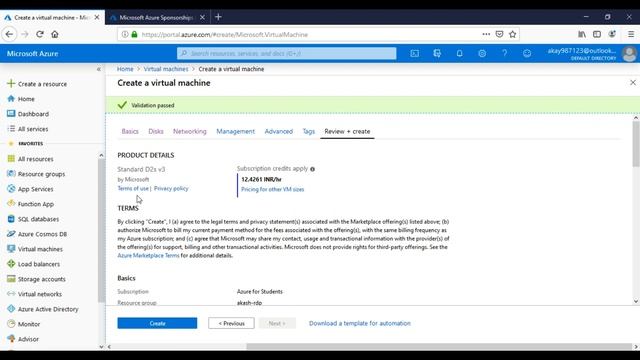Image resolution: width=640 pixels, height=360 pixels.
Task: Click sidebar favorites scrollbar thumb
Action: pos(101,230)
